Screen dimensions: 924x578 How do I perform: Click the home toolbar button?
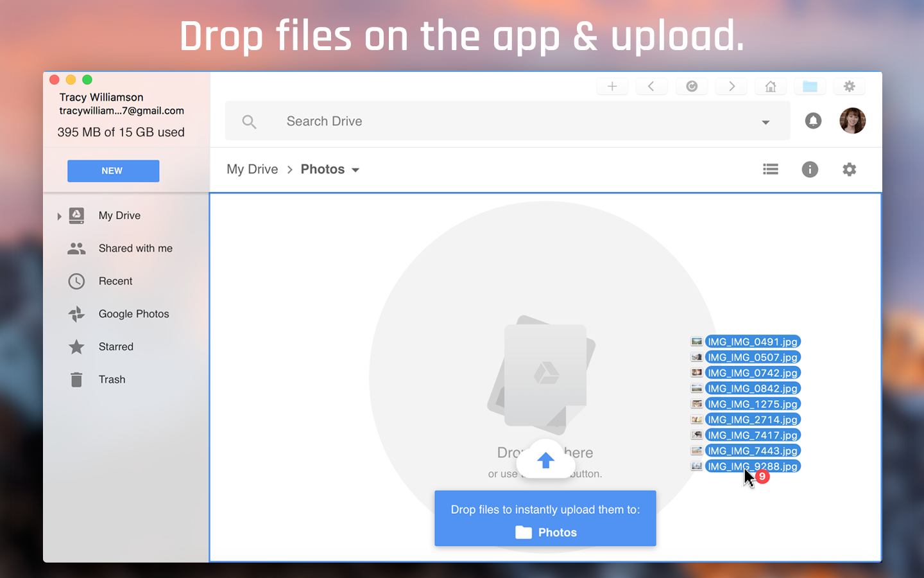pos(771,86)
